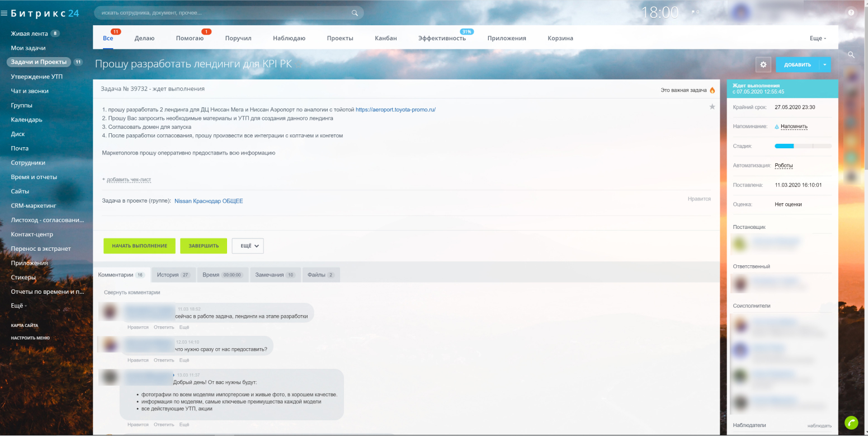This screenshot has width=868, height=436.
Task: Expand the Еще dropdown in the top tabs
Action: coord(818,38)
